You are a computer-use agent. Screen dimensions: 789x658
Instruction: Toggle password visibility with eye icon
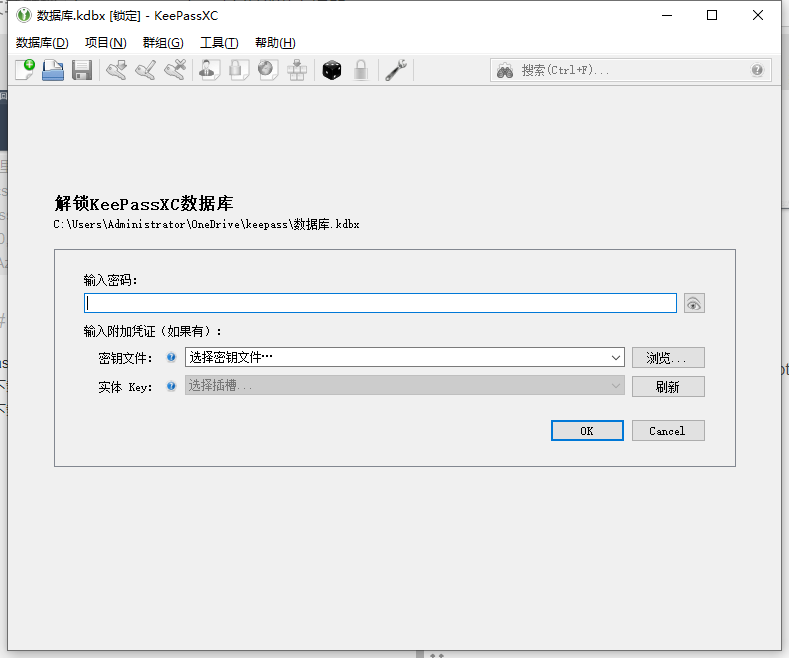click(x=694, y=303)
